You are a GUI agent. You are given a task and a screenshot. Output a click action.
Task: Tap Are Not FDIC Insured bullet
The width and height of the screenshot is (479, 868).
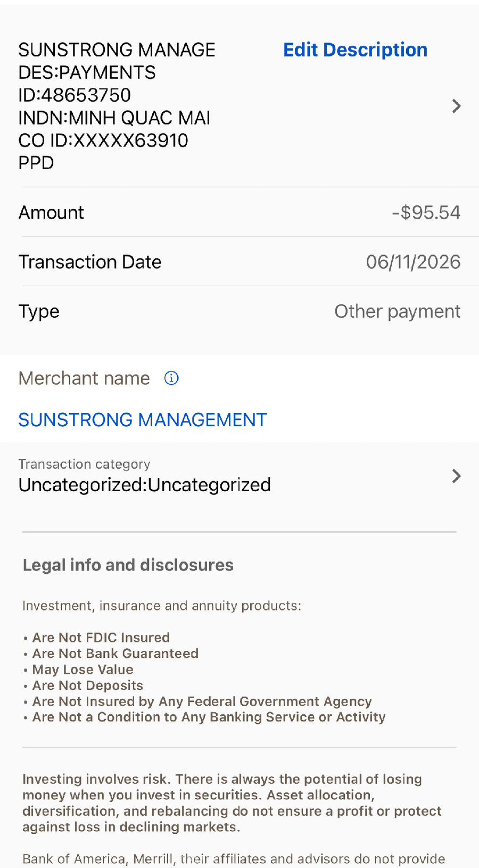(96, 638)
